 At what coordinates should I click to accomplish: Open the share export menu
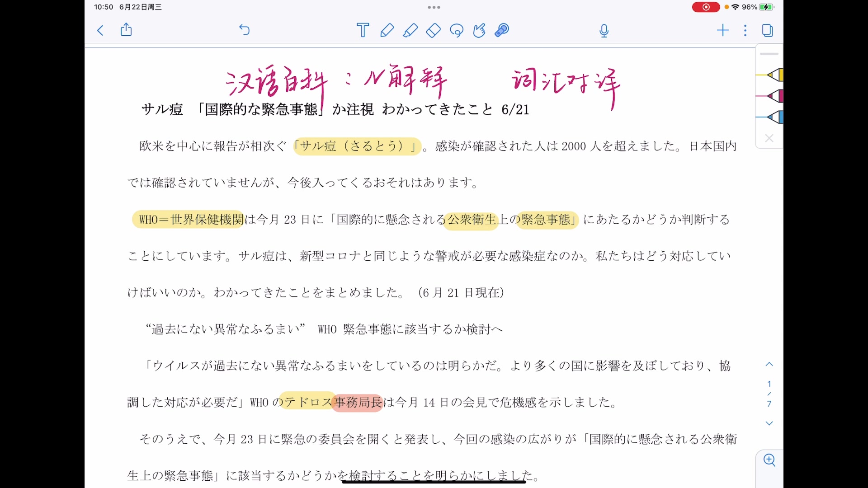click(126, 30)
